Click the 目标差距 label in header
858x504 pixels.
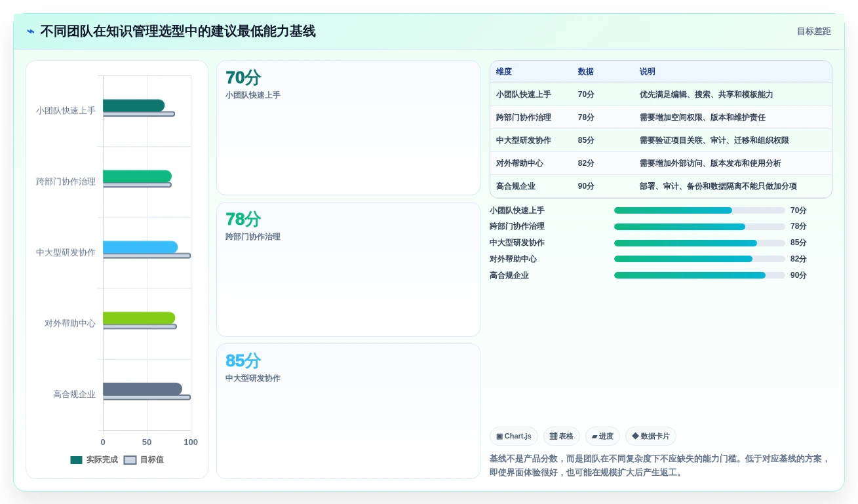(814, 31)
